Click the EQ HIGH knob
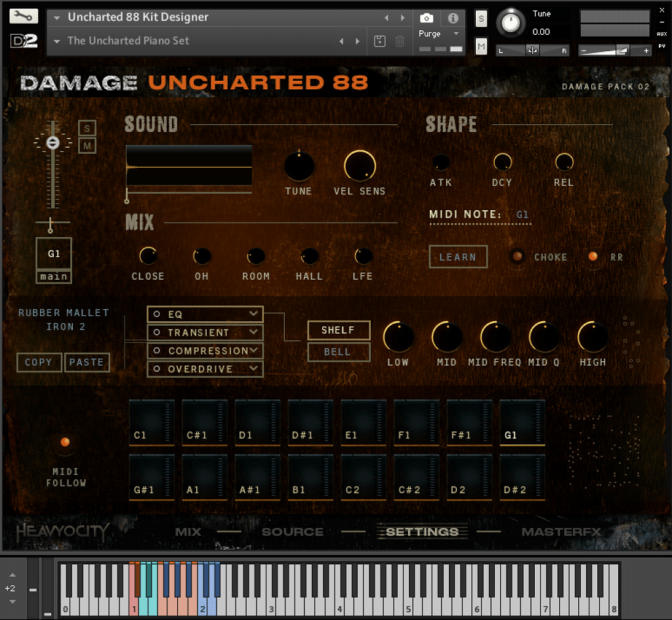Viewport: 672px width, 620px height. coord(593,337)
